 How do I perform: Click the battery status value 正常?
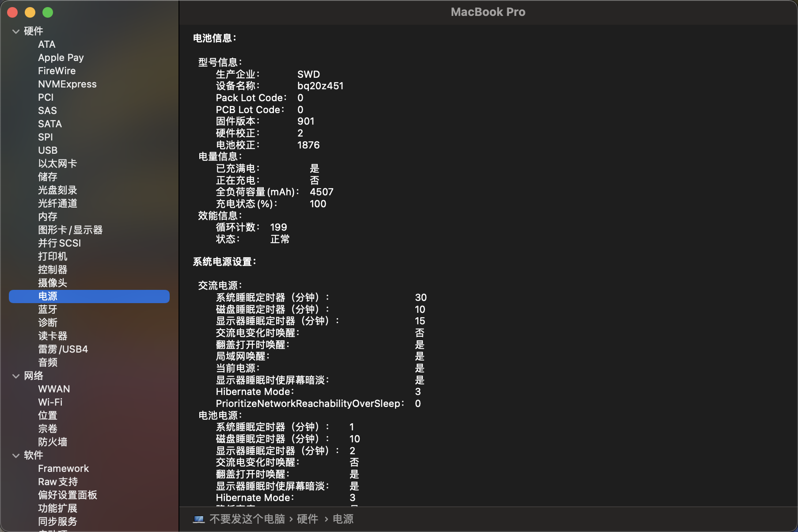point(280,239)
